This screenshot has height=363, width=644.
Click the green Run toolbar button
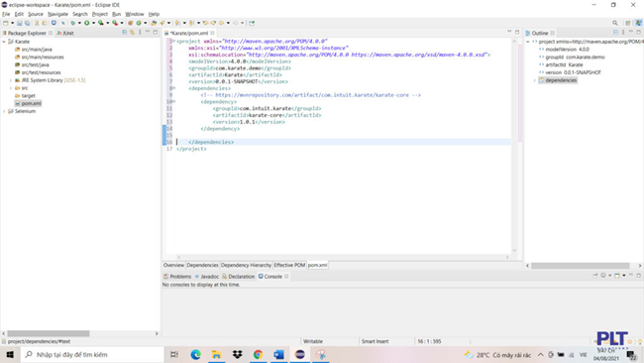click(86, 23)
